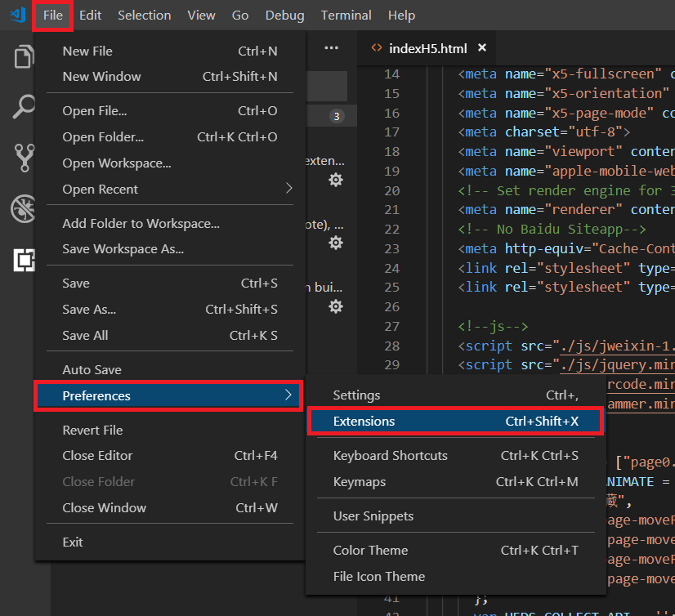Click the More Actions ellipsis above the editor
This screenshot has height=616, width=675.
click(331, 48)
